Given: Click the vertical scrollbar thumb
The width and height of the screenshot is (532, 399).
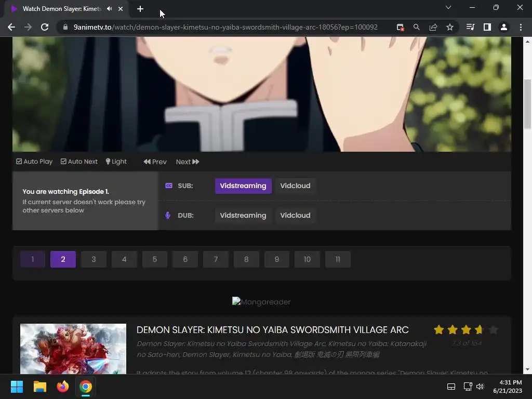Looking at the screenshot, I should click(x=527, y=104).
